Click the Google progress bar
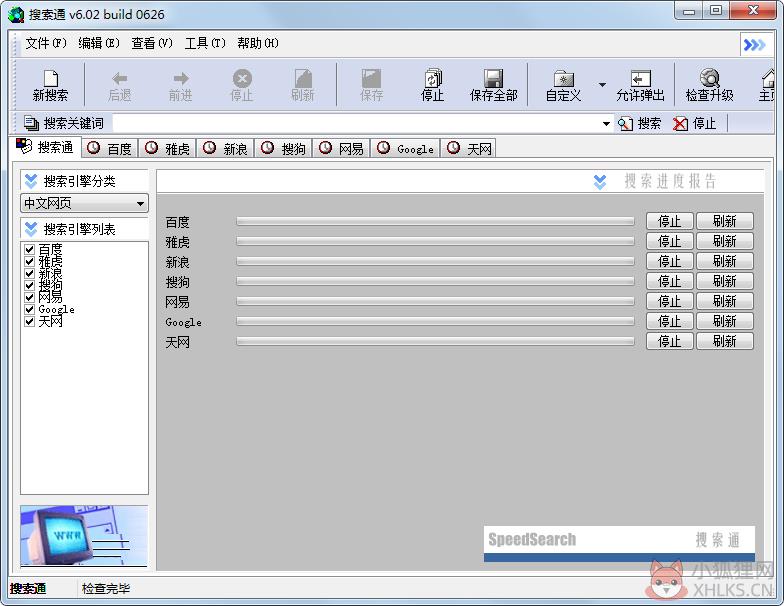 [436, 321]
